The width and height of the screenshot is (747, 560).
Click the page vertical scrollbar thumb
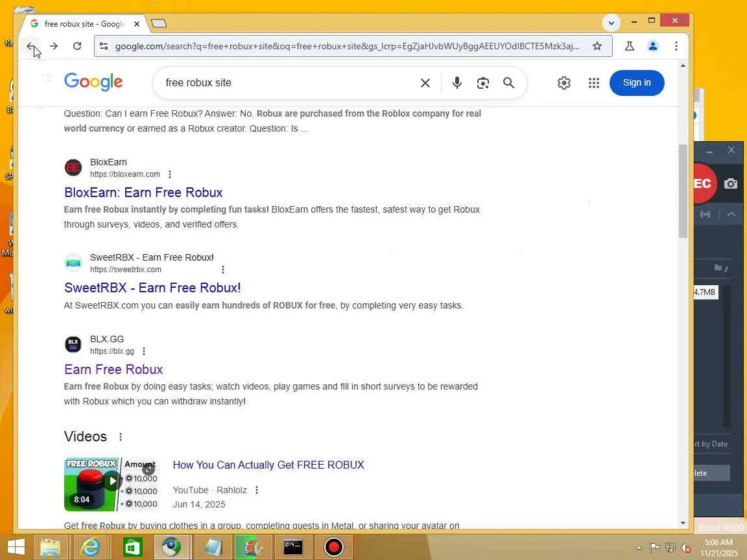click(x=683, y=191)
